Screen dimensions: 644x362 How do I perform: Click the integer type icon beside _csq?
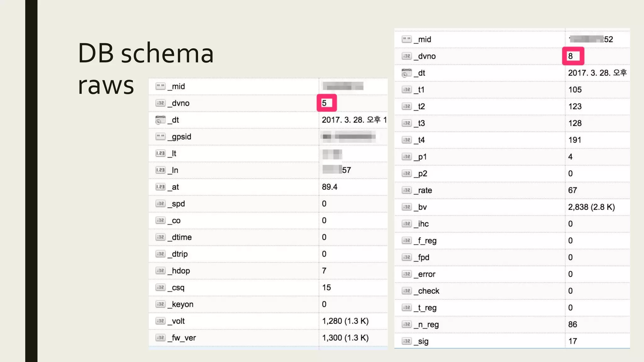pos(160,287)
